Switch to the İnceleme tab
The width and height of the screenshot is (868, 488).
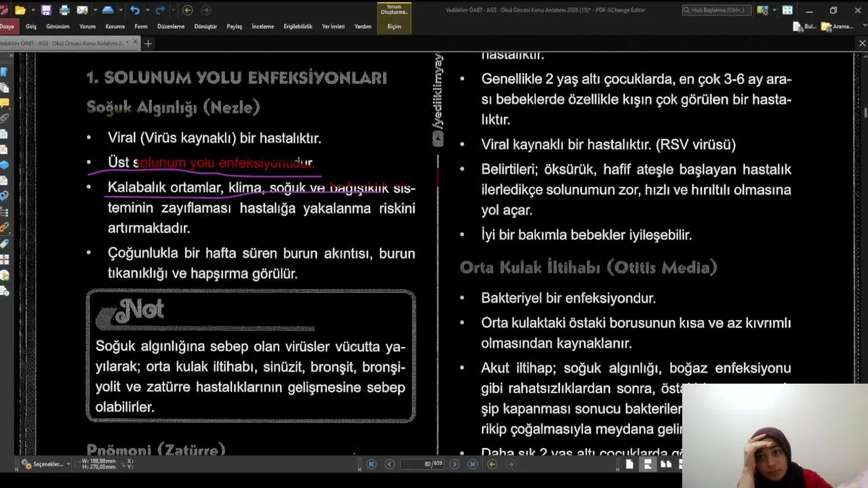tap(263, 26)
